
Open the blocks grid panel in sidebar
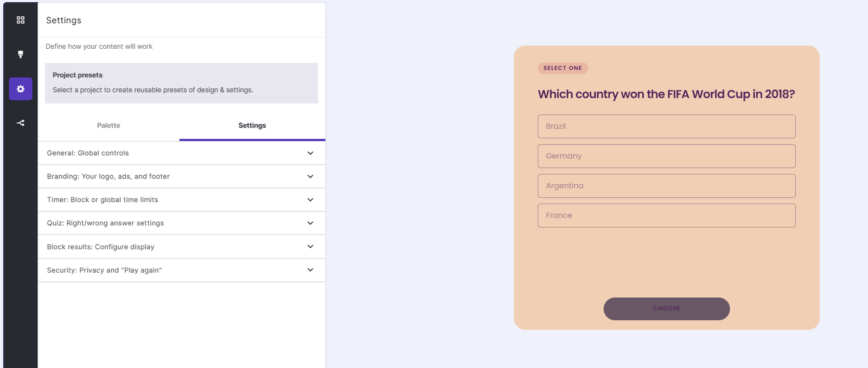20,20
